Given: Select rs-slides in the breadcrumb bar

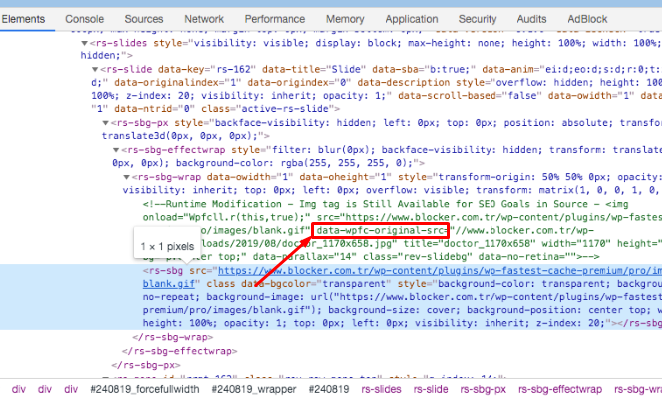Looking at the screenshot, I should pyautogui.click(x=381, y=389).
